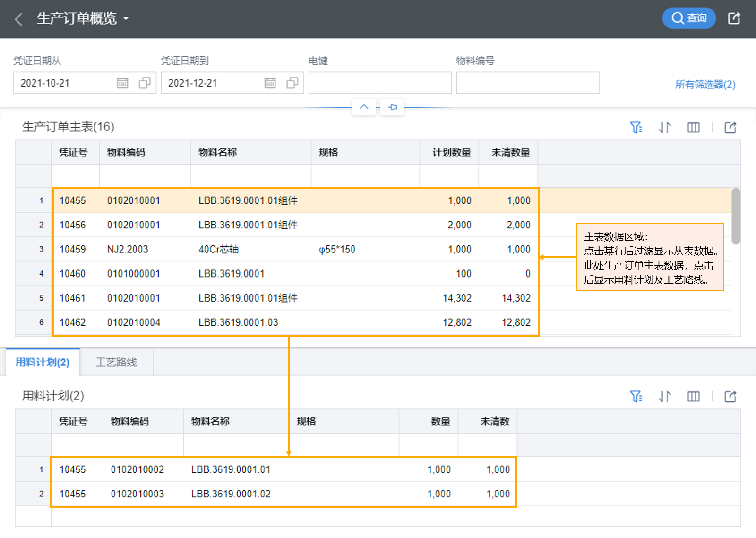Switch to 工艺路线 tab
This screenshot has height=538, width=756.
[x=116, y=362]
